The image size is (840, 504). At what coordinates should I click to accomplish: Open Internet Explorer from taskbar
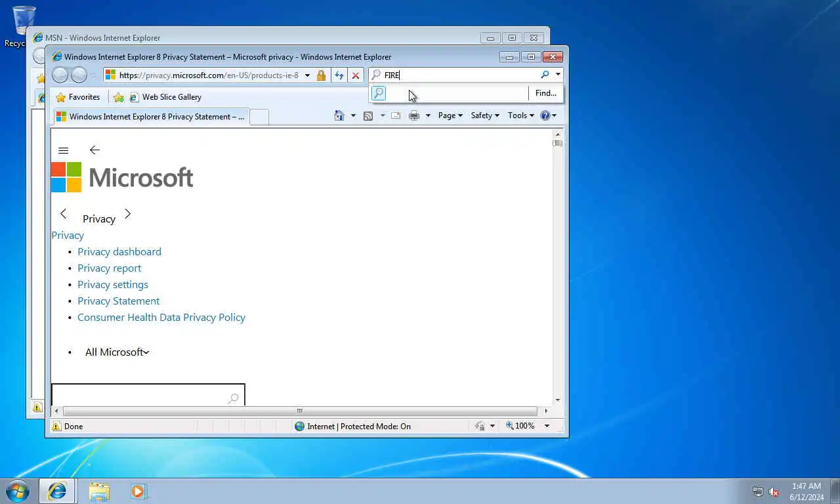coord(57,491)
